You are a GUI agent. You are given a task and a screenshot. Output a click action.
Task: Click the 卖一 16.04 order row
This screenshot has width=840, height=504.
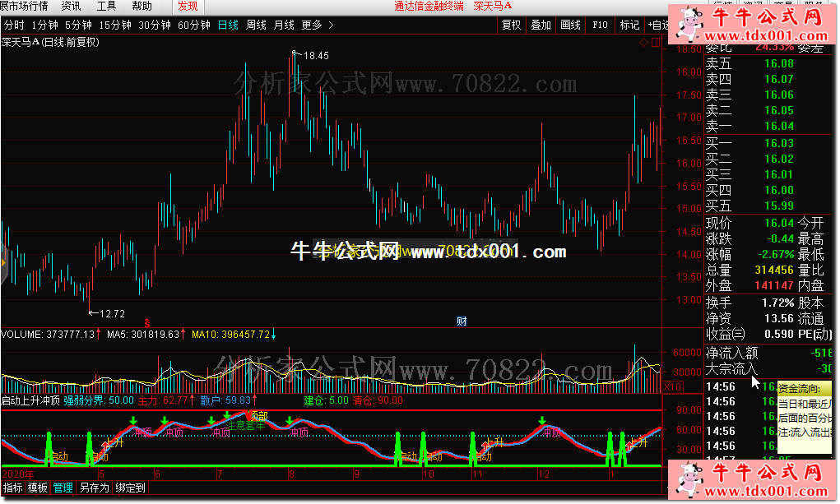[x=750, y=127]
